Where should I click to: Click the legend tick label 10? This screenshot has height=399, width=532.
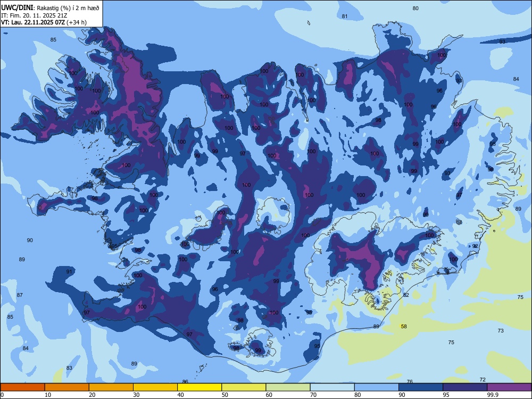pos(48,395)
